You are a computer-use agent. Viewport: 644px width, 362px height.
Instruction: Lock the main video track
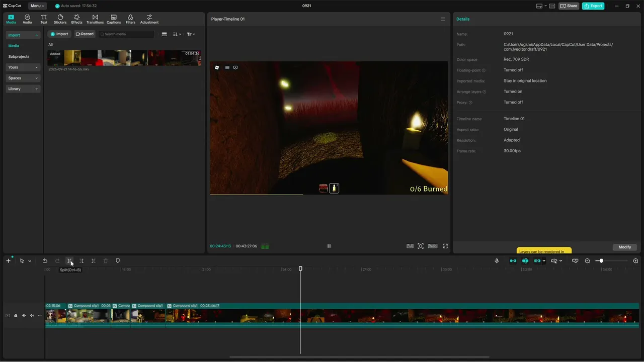(16, 316)
